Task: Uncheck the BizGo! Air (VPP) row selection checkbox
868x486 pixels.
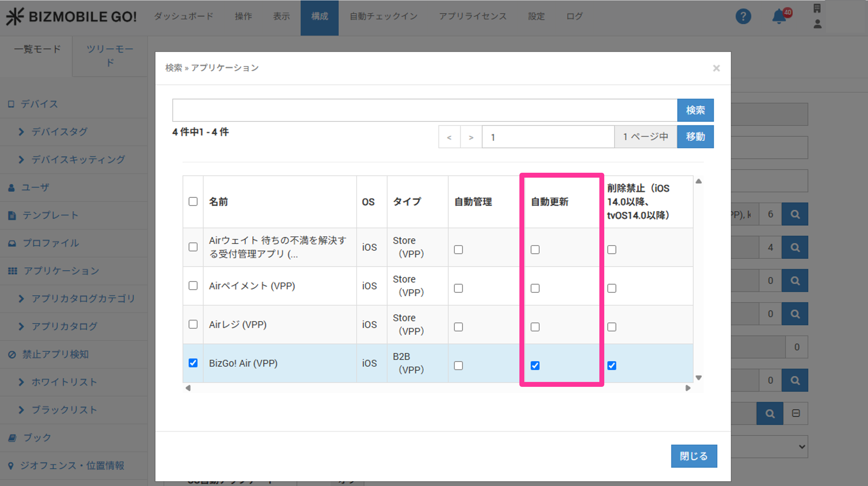Action: 193,363
